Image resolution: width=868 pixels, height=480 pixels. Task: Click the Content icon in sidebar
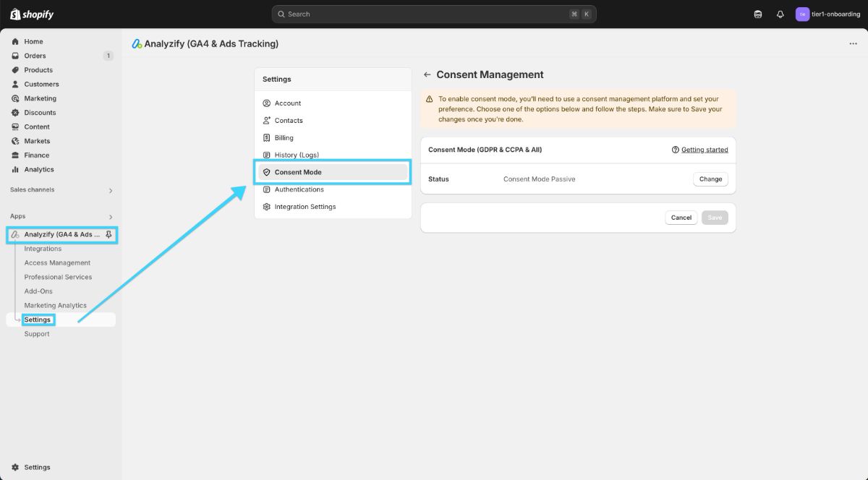[x=15, y=127]
